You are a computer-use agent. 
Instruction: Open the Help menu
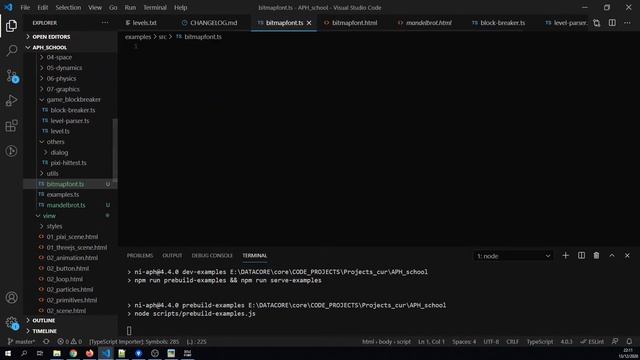click(x=180, y=8)
